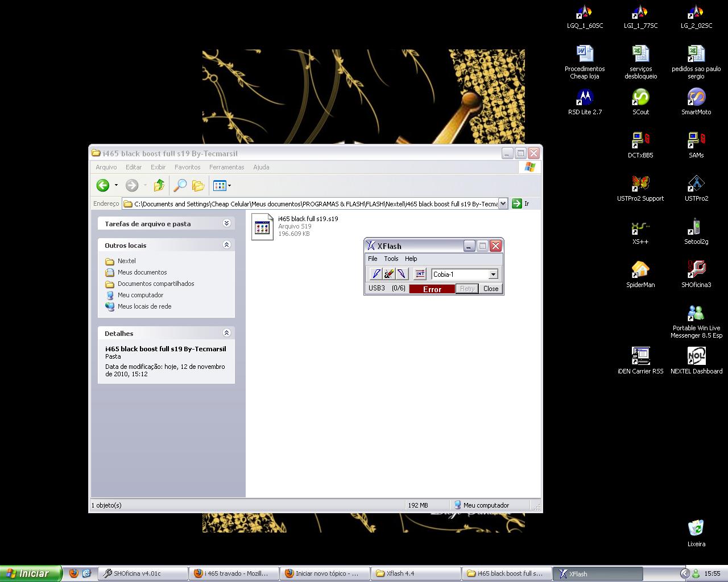The width and height of the screenshot is (728, 582).
Task: Expand the address bar dropdown arrow
Action: pos(503,204)
